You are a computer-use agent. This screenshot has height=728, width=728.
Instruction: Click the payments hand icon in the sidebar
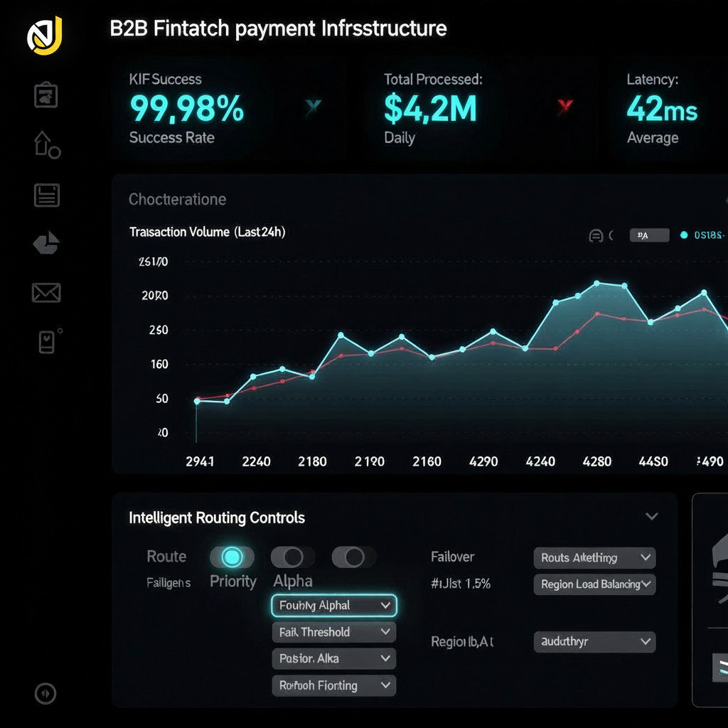(x=45, y=243)
